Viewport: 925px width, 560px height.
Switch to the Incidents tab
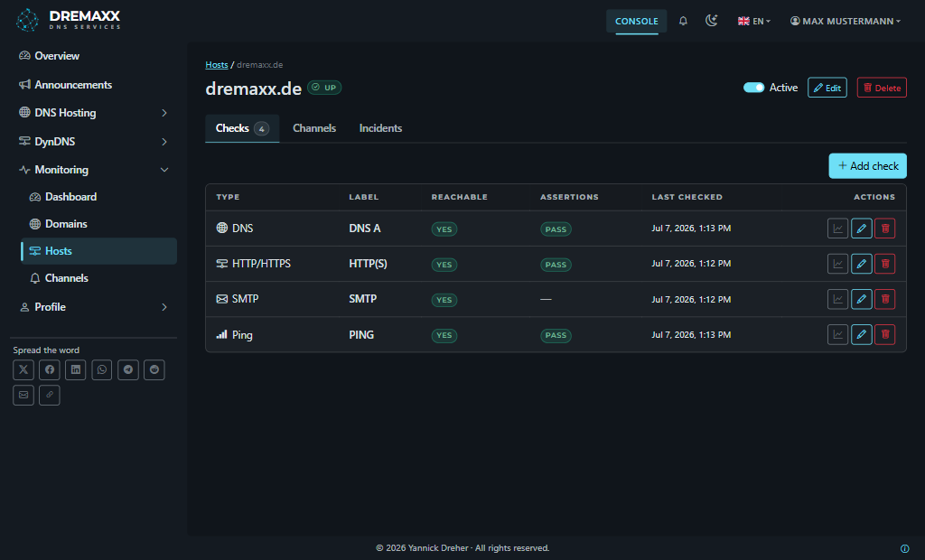click(x=380, y=128)
